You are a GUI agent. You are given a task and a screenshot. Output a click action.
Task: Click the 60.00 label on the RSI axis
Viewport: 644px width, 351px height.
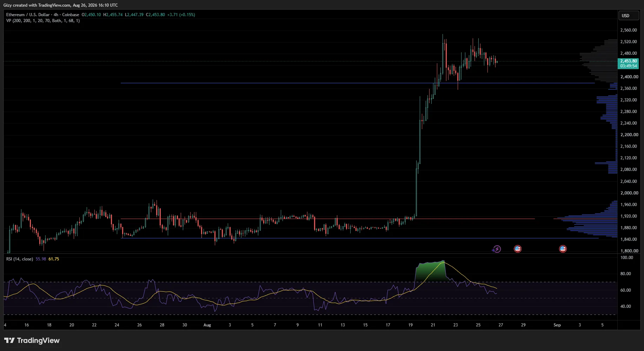(x=626, y=290)
